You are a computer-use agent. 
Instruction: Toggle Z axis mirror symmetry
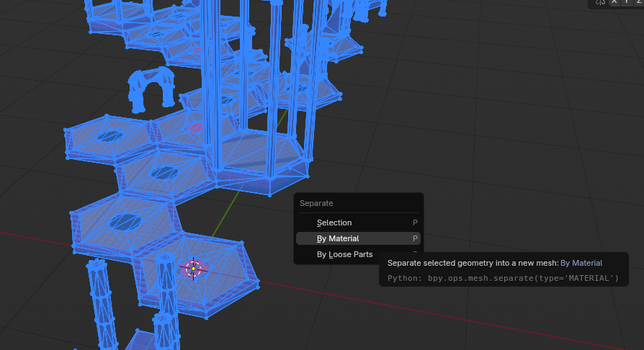(x=638, y=2)
